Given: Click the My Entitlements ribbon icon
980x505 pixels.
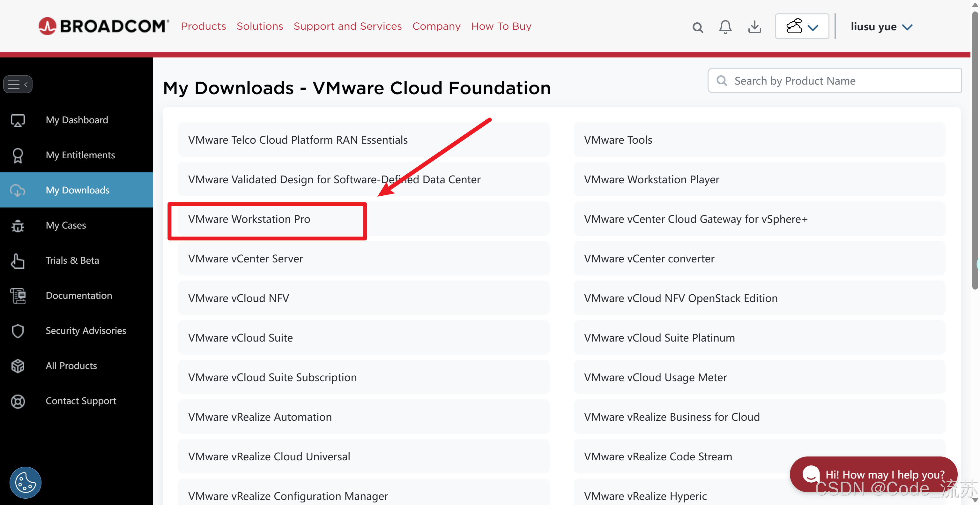Looking at the screenshot, I should pyautogui.click(x=18, y=155).
